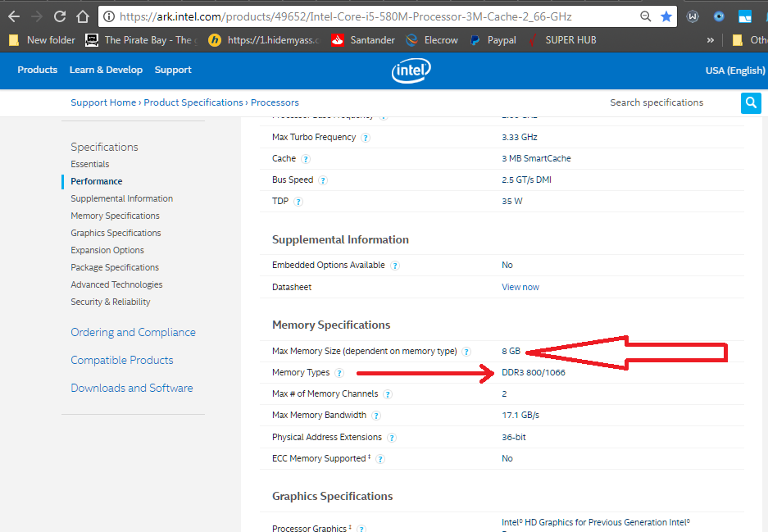Screen dimensions: 768x532
Task: Click the blue search button for specifications
Action: [751, 102]
